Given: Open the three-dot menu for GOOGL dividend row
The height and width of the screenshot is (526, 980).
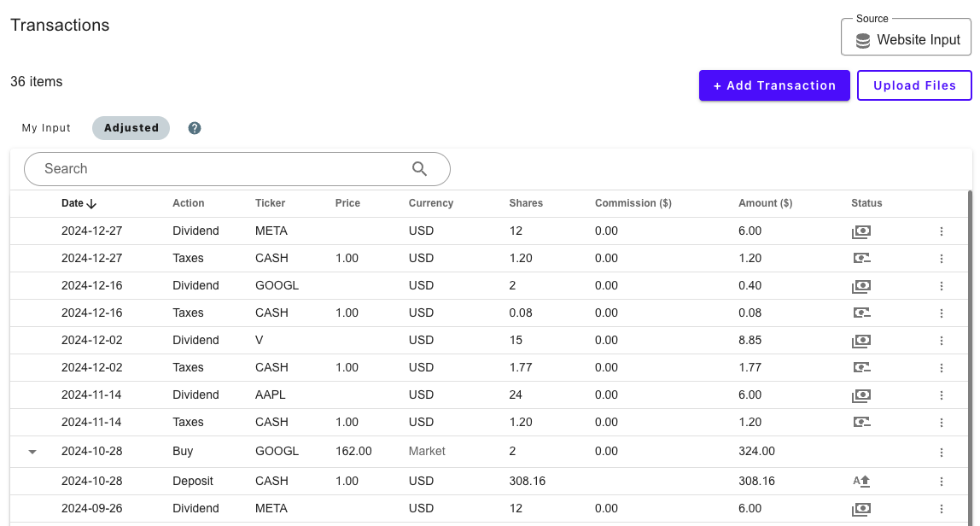Looking at the screenshot, I should point(942,286).
